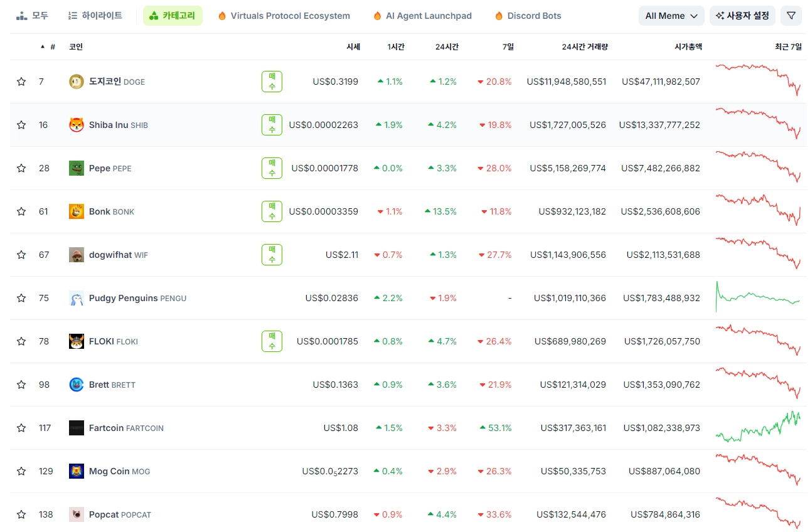Image resolution: width=810 pixels, height=532 pixels.
Task: Toggle Fartcoin watchlist star
Action: (x=21, y=428)
